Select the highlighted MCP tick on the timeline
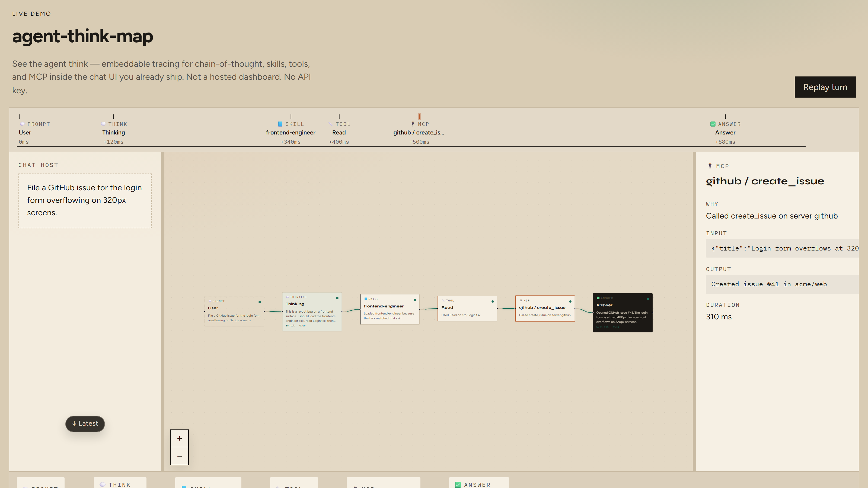This screenshot has height=488, width=868. point(420,117)
